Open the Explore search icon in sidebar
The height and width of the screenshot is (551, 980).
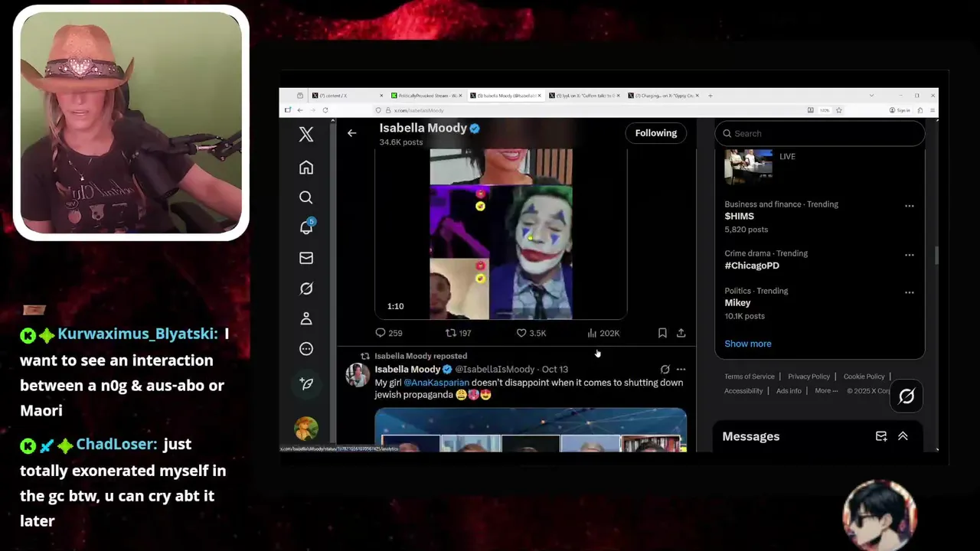coord(306,197)
